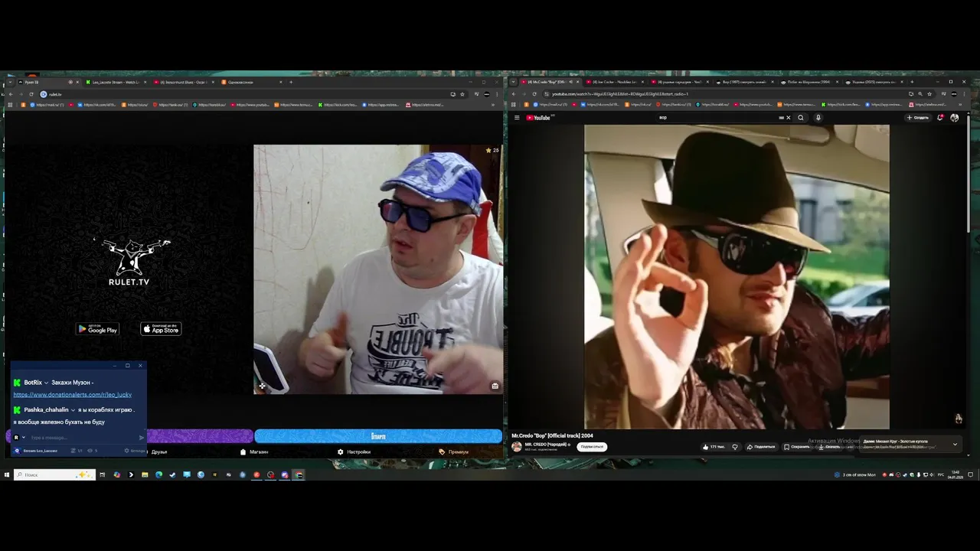Start voice search with the microphone icon

[818, 118]
